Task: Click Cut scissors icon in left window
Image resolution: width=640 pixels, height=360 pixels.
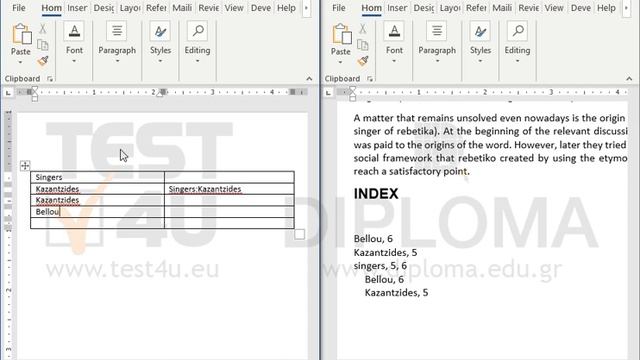Action: coord(42,29)
